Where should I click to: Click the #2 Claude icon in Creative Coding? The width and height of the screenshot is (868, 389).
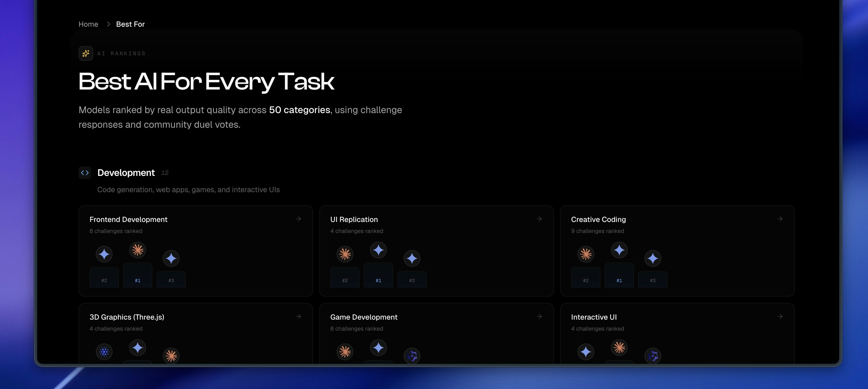click(586, 254)
